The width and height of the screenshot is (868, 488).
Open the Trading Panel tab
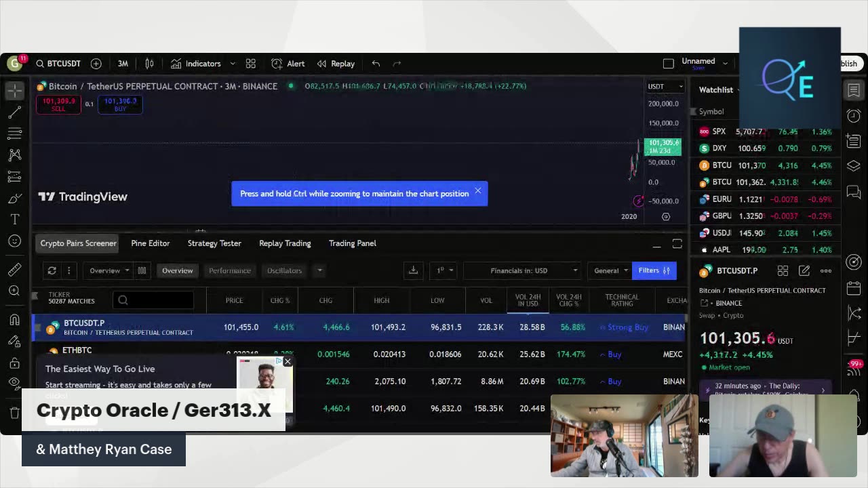coord(353,243)
